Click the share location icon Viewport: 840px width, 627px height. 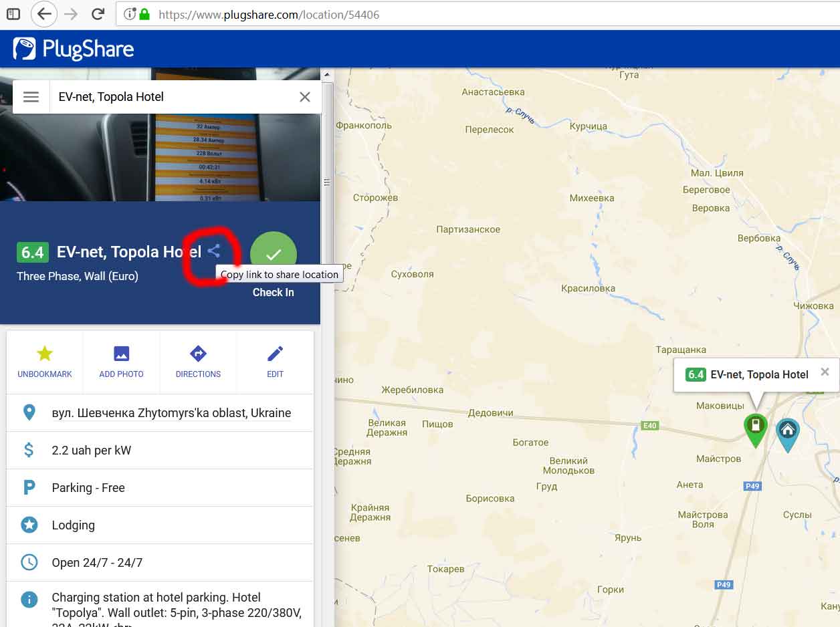213,251
